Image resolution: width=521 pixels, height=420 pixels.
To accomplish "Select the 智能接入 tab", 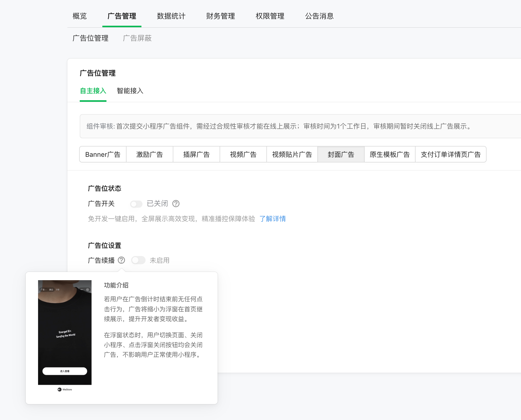I will click(x=130, y=91).
